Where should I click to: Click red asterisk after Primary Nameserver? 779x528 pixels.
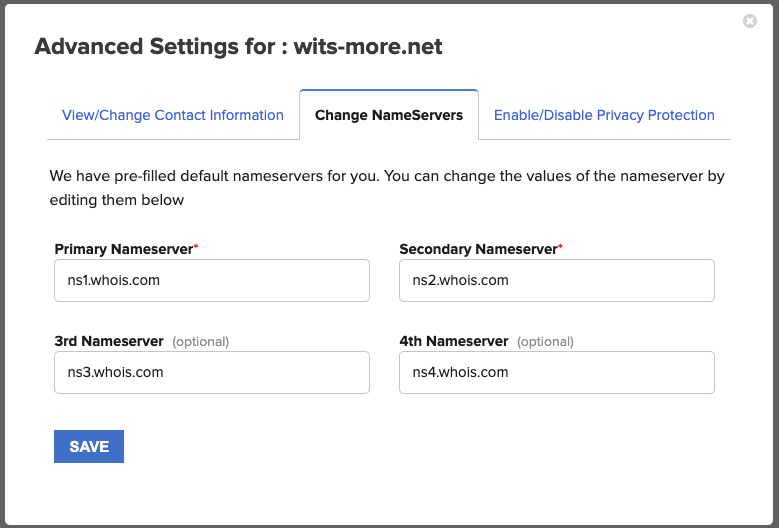[x=196, y=247]
